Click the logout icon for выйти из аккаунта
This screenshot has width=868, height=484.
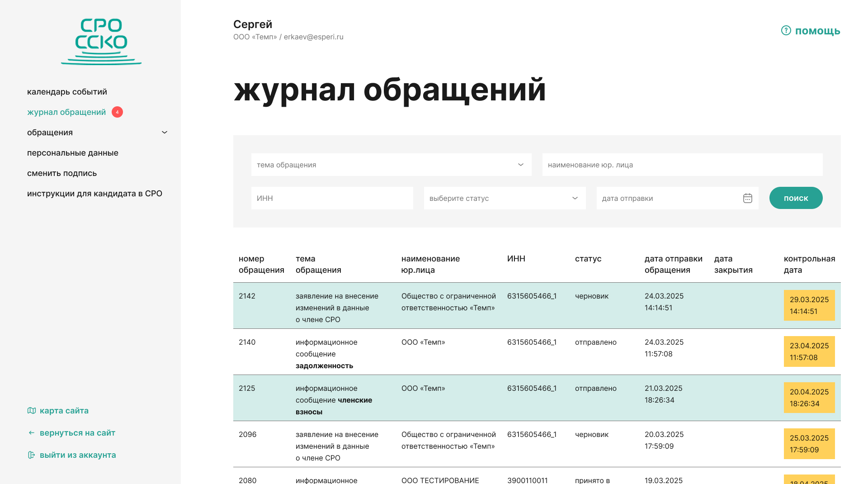32,455
